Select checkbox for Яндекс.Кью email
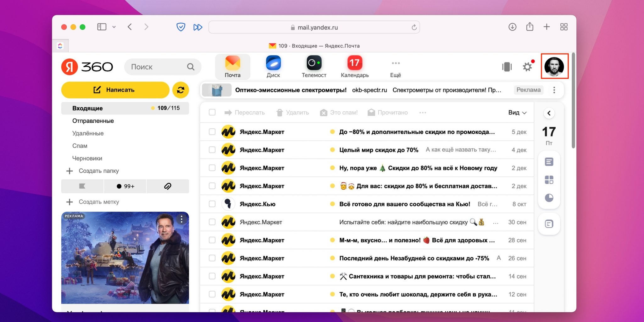 (x=212, y=204)
